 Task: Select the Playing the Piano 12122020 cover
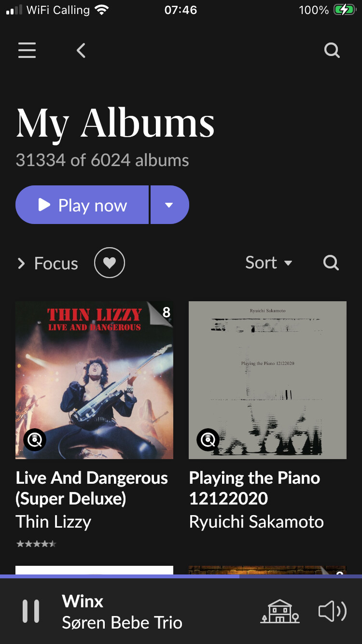click(x=267, y=380)
